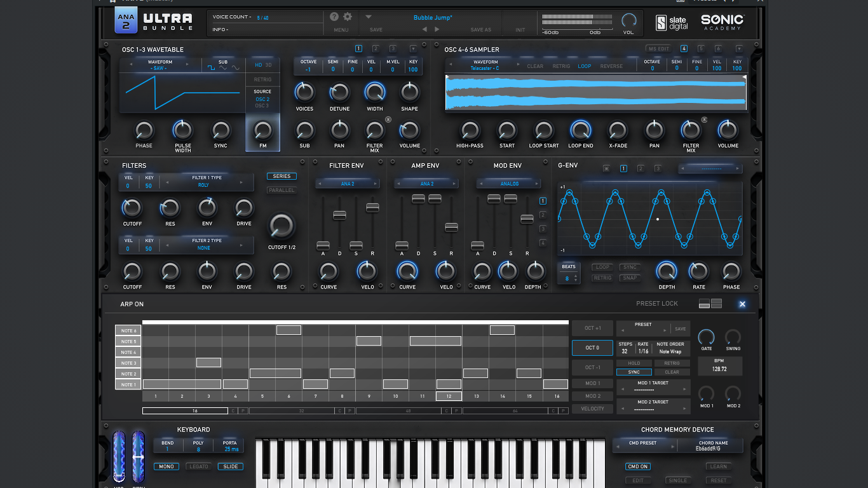Select G-ENV tab 2
This screenshot has width=868, height=488.
click(x=641, y=168)
